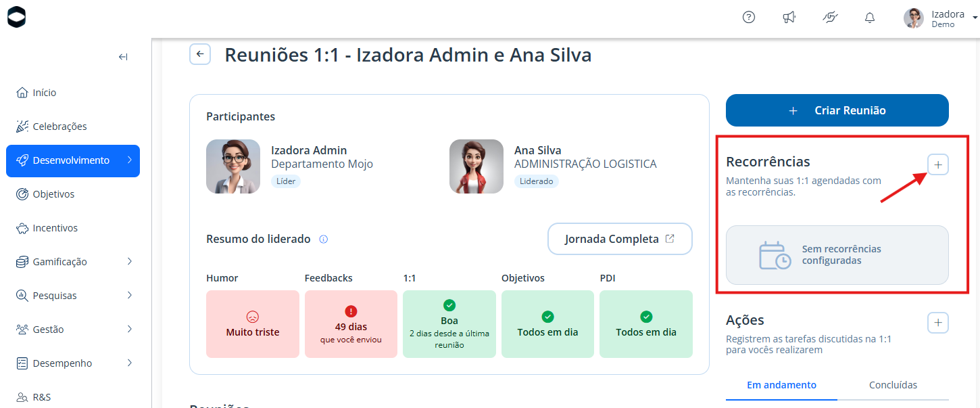Image resolution: width=980 pixels, height=408 pixels.
Task: Open the notifications bell
Action: tap(870, 18)
